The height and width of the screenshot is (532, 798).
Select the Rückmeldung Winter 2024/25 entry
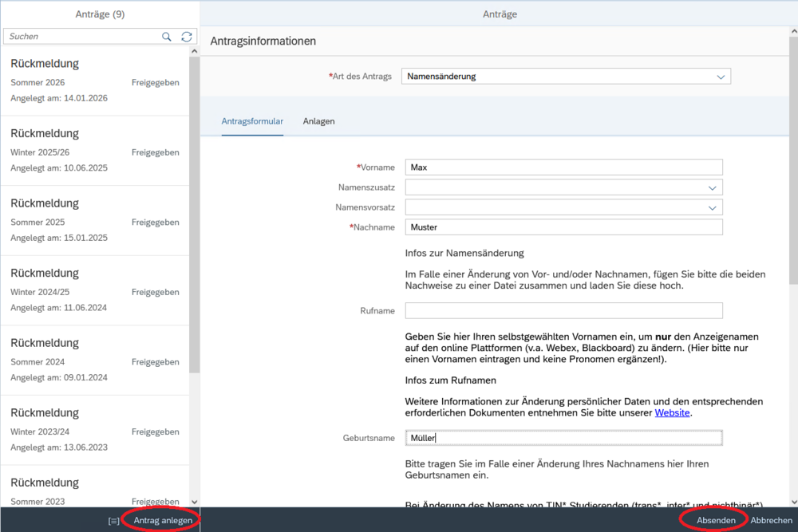(95, 290)
